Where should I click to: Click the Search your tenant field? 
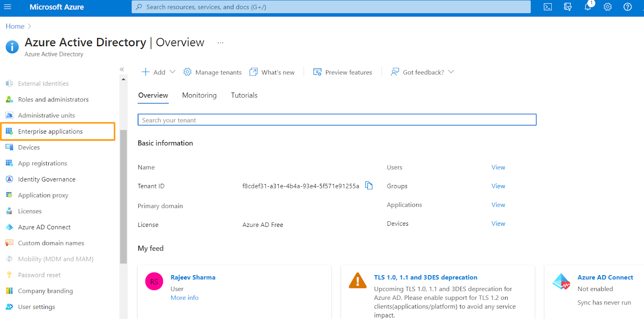click(336, 120)
